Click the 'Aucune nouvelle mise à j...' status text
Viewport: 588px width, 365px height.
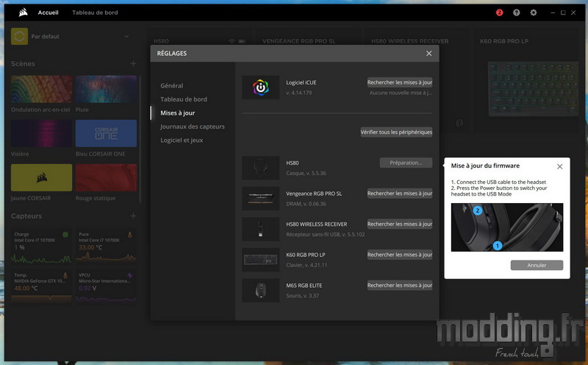[x=401, y=93]
